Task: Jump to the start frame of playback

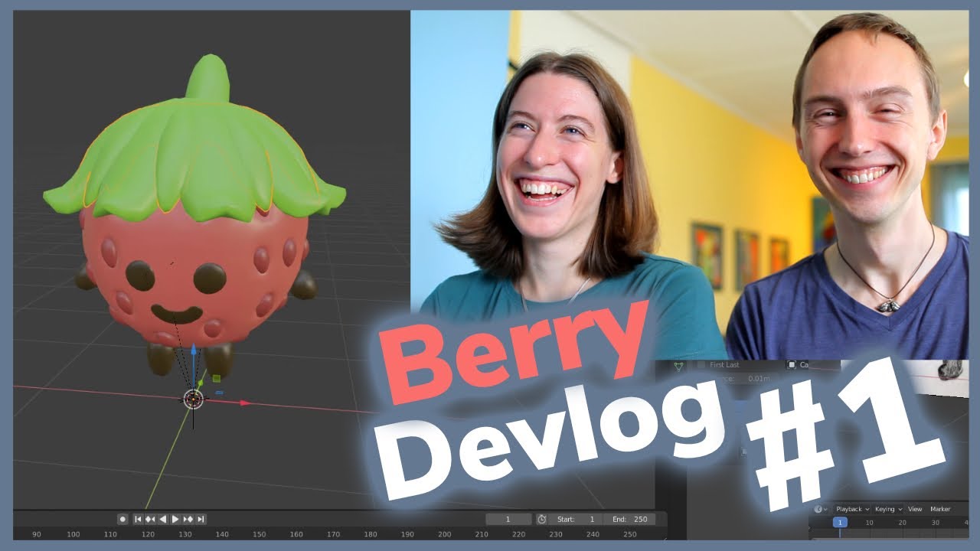Action: click(x=139, y=519)
